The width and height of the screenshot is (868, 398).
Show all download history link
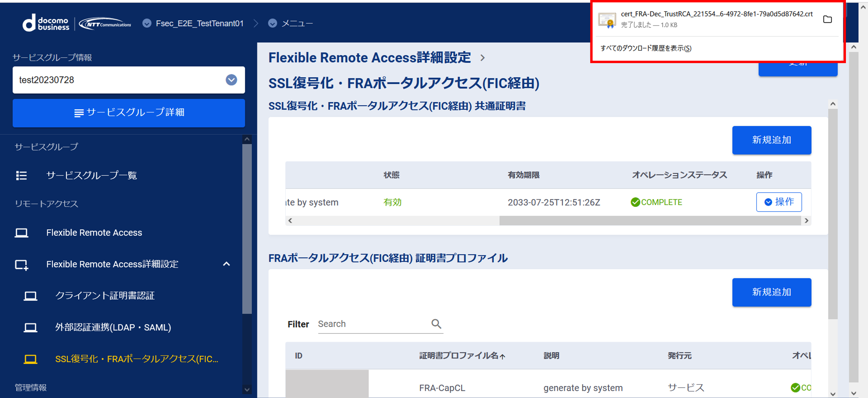click(x=646, y=48)
